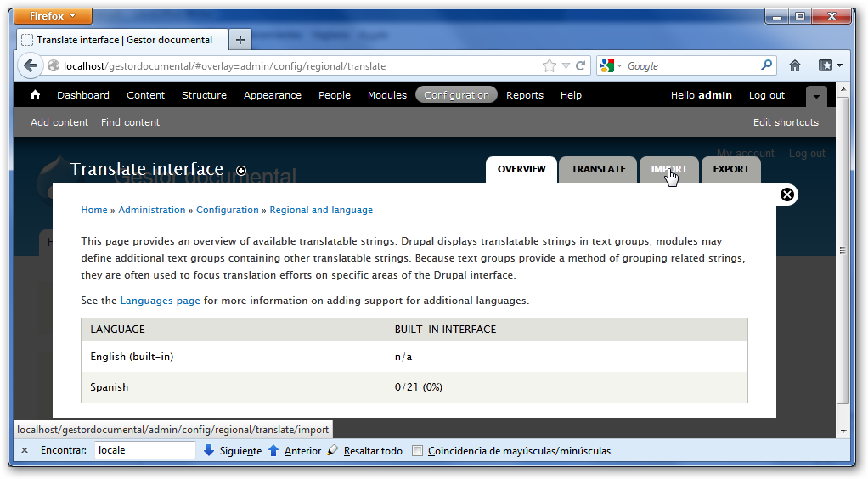Screen dimensions: 868x479
Task: Collapse the admin toolbar shortcuts drawer arrow
Action: point(815,96)
